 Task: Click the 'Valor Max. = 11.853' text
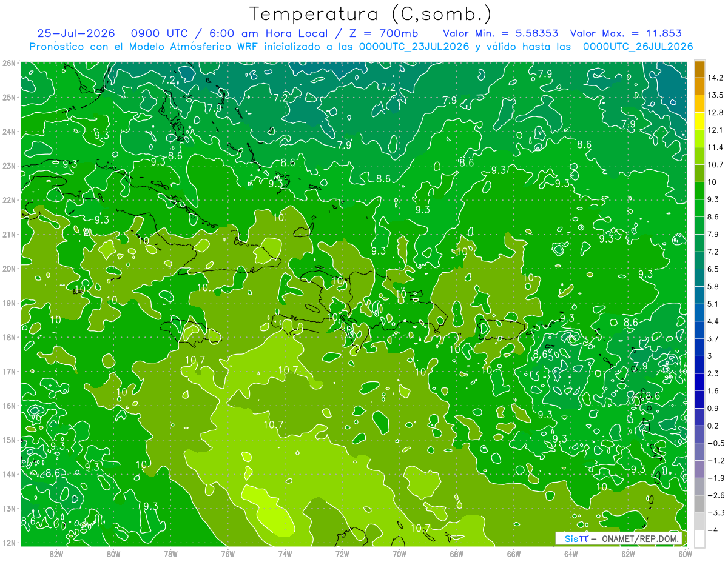click(x=626, y=33)
